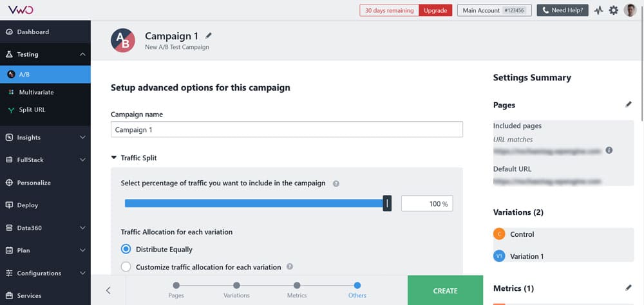Select Distribute Equally radio option

[126, 249]
